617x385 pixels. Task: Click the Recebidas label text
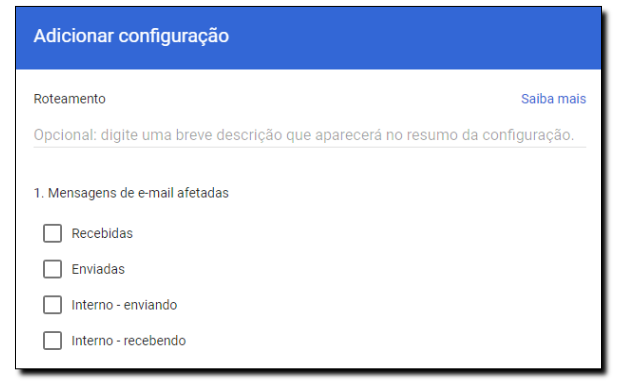click(102, 233)
